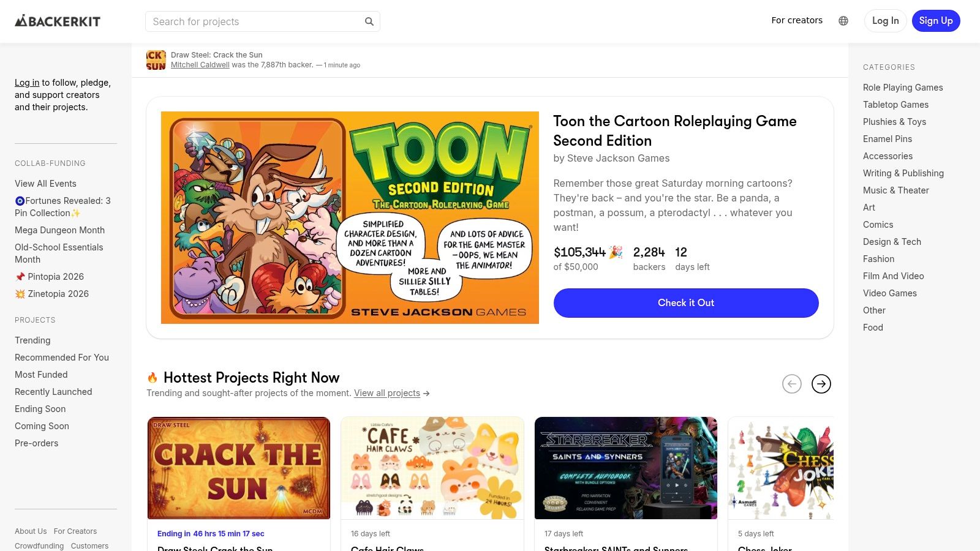Open the globe language selector
The height and width of the screenshot is (551, 980).
coord(843,21)
